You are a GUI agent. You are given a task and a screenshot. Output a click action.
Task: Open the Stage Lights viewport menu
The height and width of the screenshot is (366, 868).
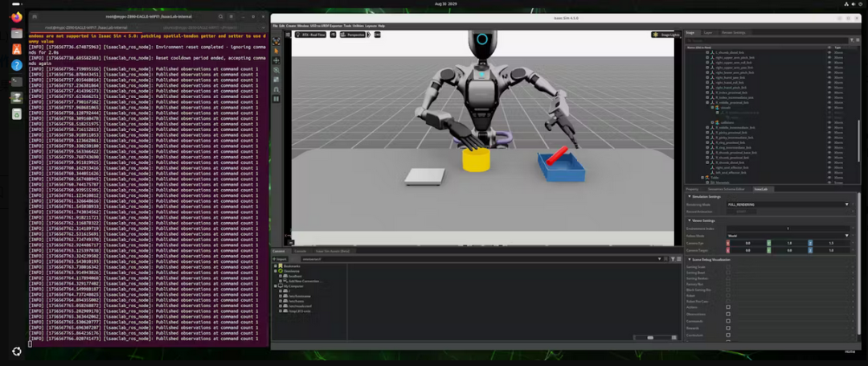point(666,35)
